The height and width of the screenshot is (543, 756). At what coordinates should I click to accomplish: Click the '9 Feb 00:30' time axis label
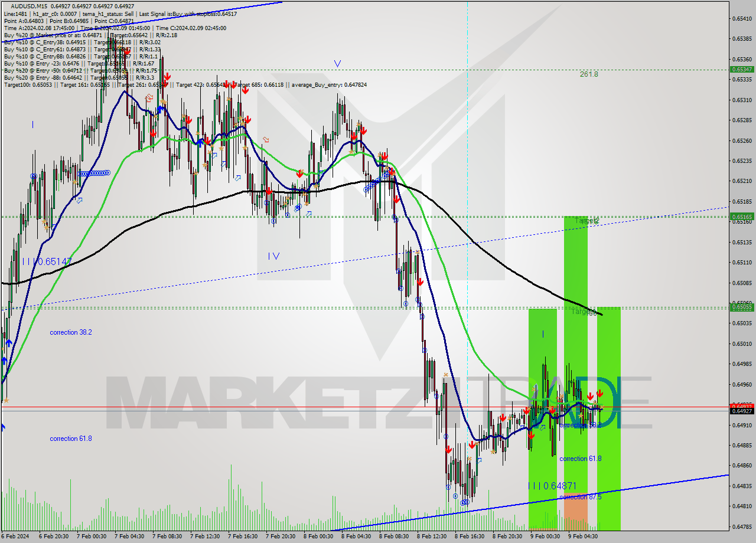coord(545,537)
